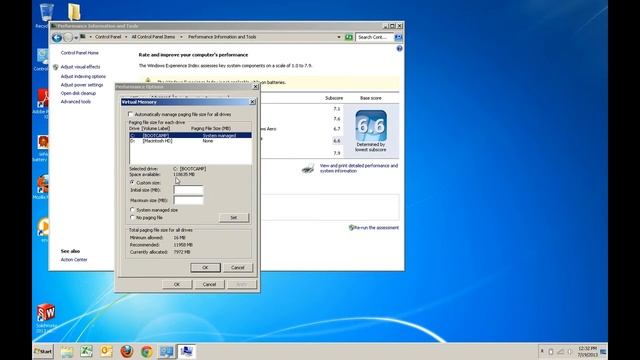Click OK in the Performance Options dialog
The height and width of the screenshot is (360, 640).
[177, 284]
